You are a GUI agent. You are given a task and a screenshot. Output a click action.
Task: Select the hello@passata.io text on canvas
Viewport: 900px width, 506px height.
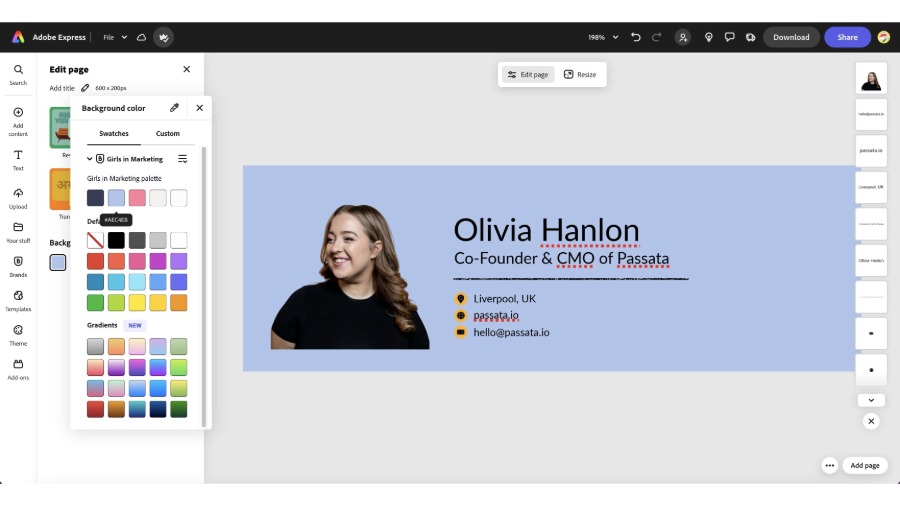(511, 332)
